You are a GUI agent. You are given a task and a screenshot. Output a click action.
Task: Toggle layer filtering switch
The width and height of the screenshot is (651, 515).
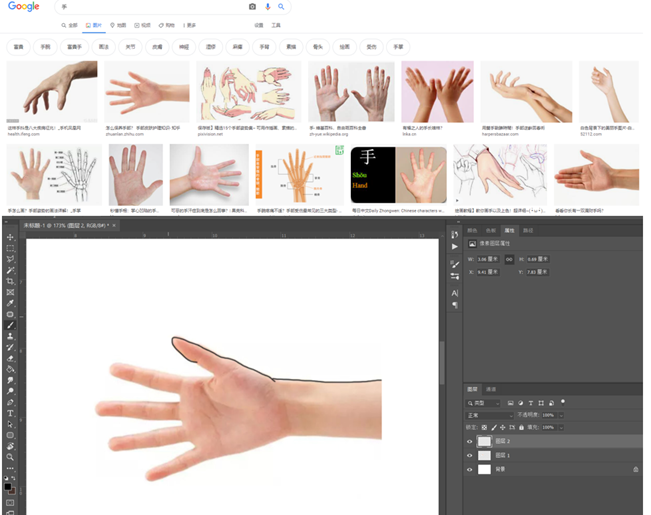tap(563, 402)
